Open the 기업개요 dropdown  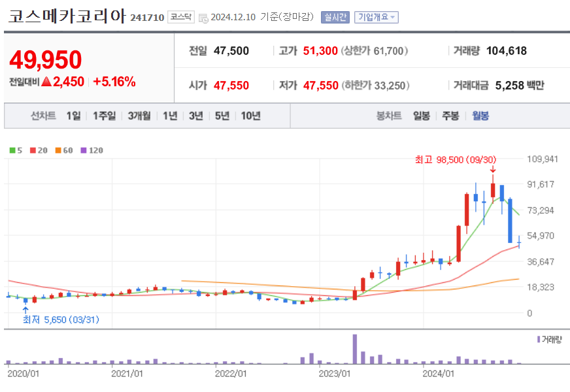click(x=377, y=17)
